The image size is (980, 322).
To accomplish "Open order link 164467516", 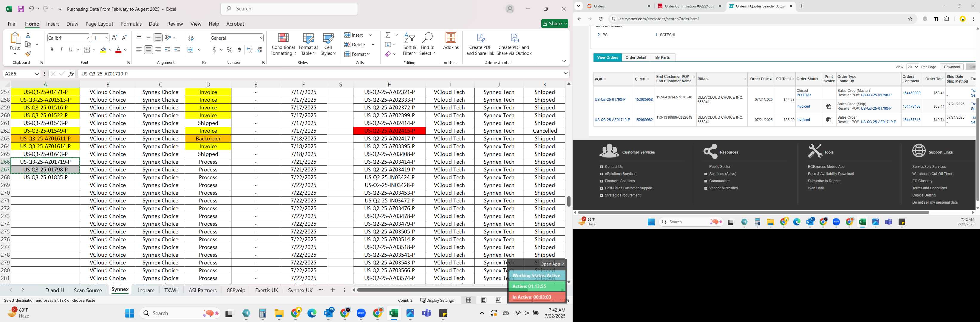I will pos(911,120).
